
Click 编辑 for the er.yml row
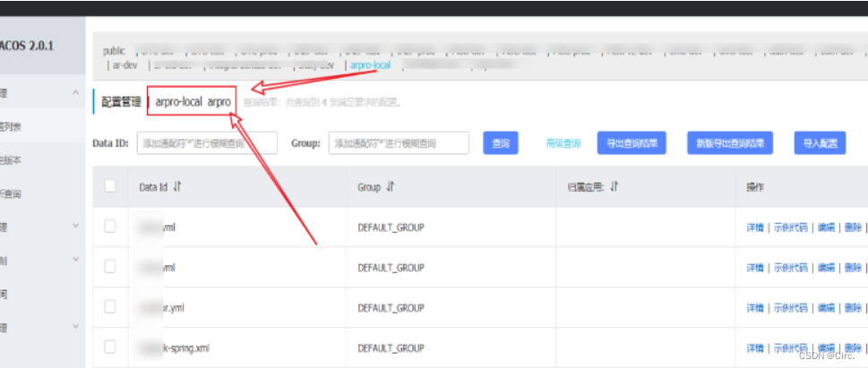[826, 308]
